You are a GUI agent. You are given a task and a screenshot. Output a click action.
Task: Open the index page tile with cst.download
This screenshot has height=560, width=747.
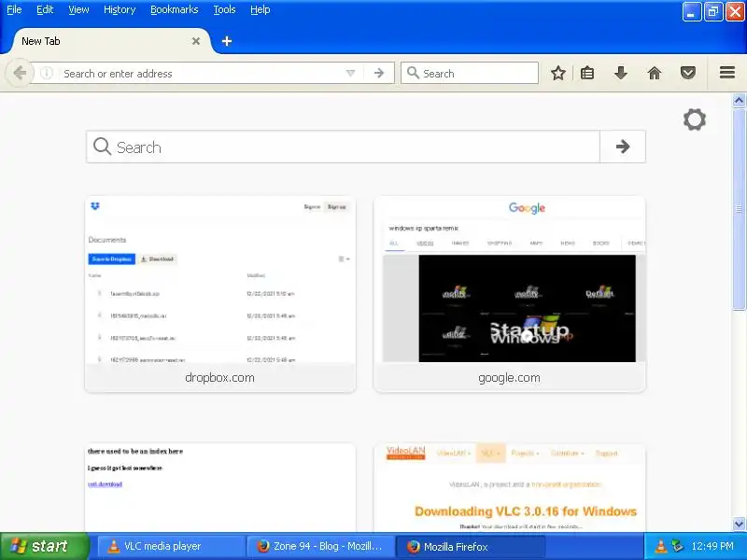tap(220, 487)
